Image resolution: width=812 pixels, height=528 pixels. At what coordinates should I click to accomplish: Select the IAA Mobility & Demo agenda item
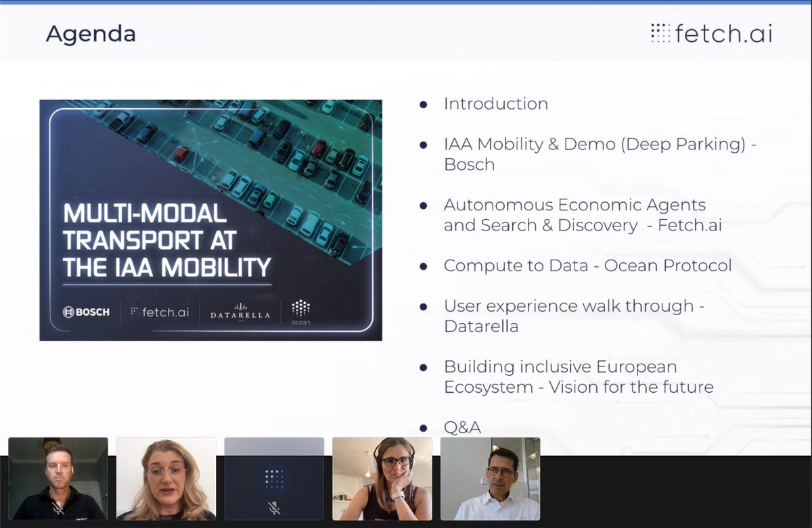600,154
